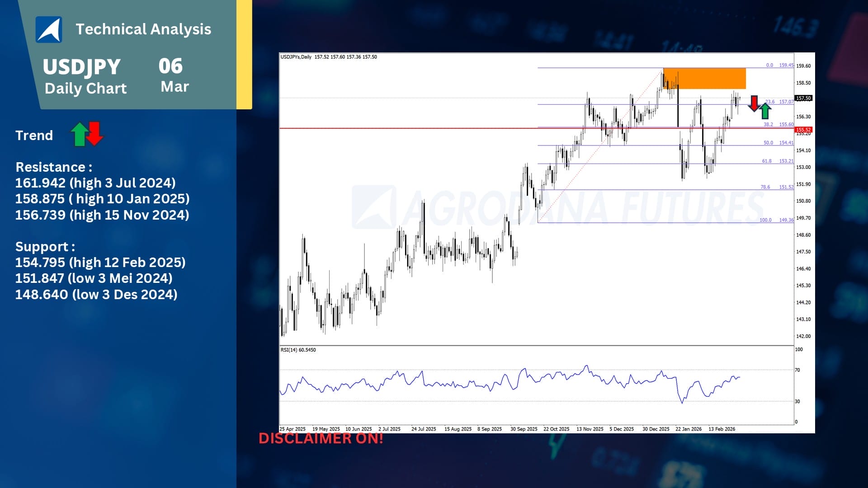Viewport: 868px width, 488px height.
Task: Click the 100.0 Fibonacci level label
Action: click(x=765, y=220)
